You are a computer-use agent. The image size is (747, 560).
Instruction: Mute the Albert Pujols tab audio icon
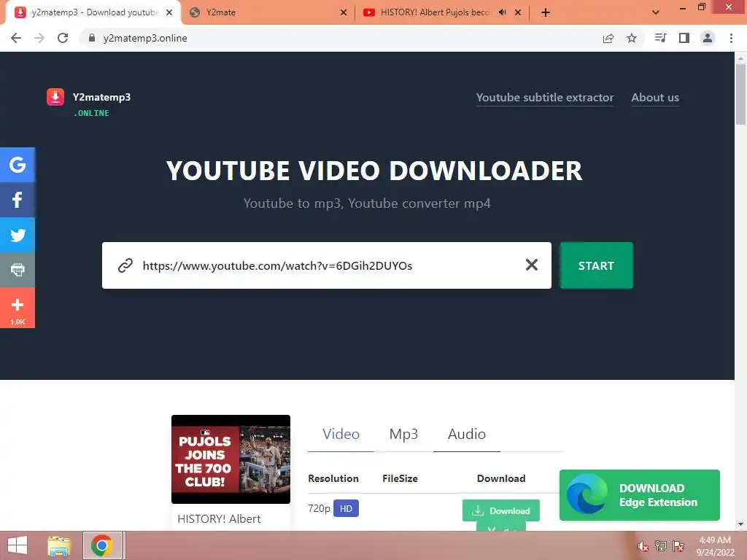click(502, 12)
